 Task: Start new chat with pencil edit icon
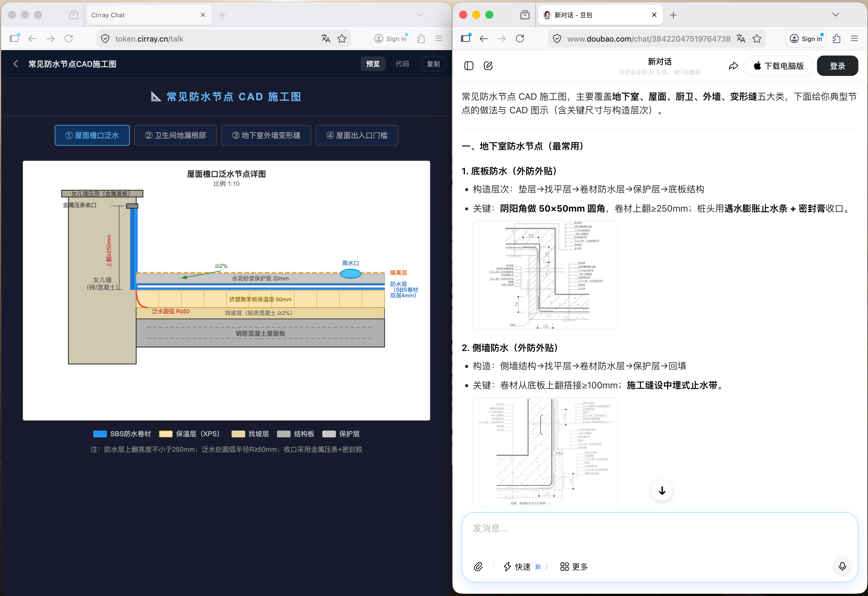click(488, 66)
